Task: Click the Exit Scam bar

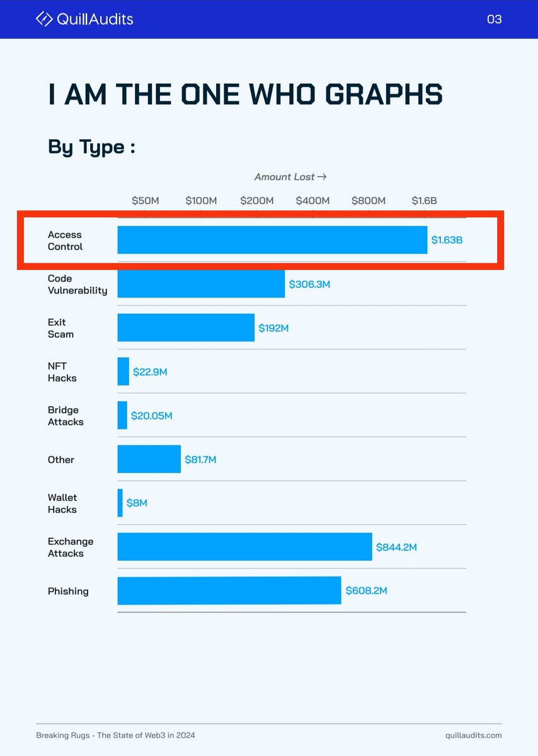Action: point(186,328)
